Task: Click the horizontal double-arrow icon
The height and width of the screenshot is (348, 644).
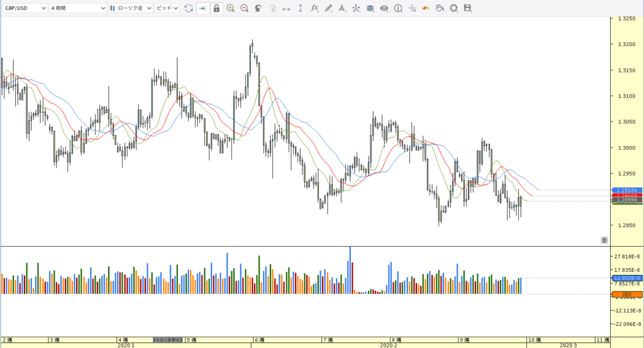Action: 286,8
